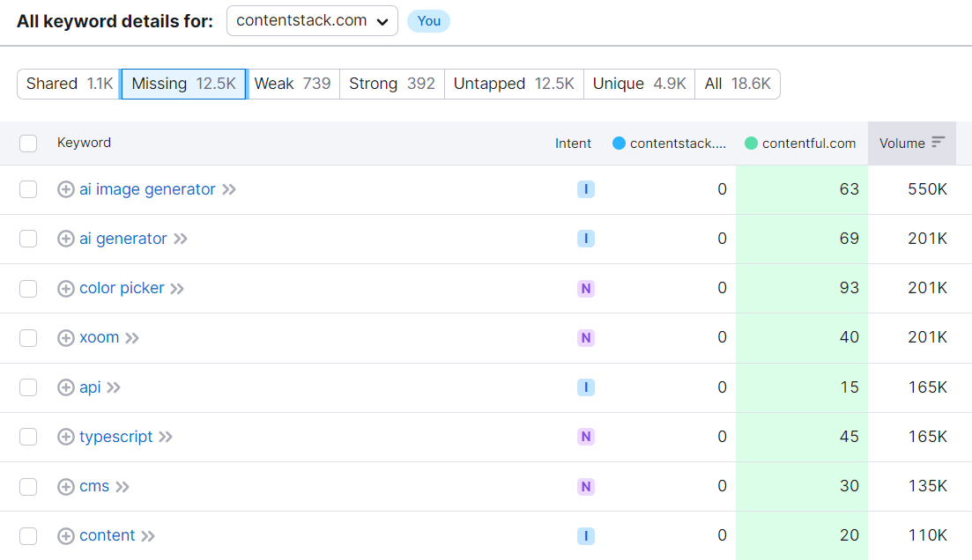Image resolution: width=972 pixels, height=560 pixels.
Task: Open the 'api' keyword link
Action: point(90,387)
